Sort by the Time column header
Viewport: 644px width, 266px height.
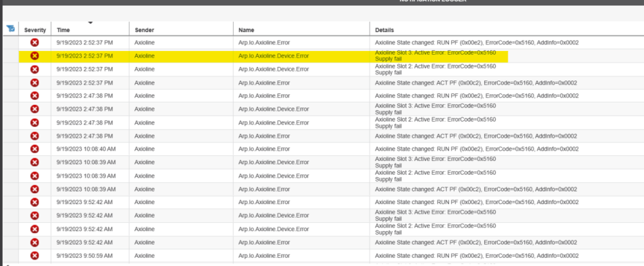click(64, 30)
